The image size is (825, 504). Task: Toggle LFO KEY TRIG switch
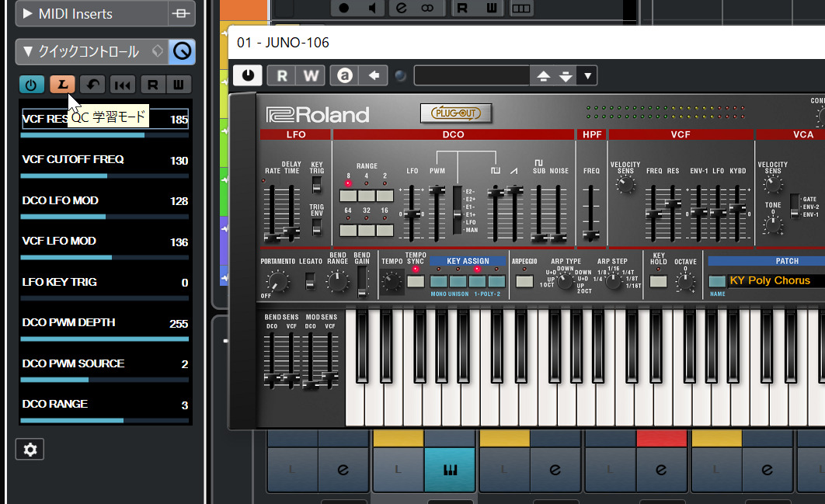(x=317, y=185)
